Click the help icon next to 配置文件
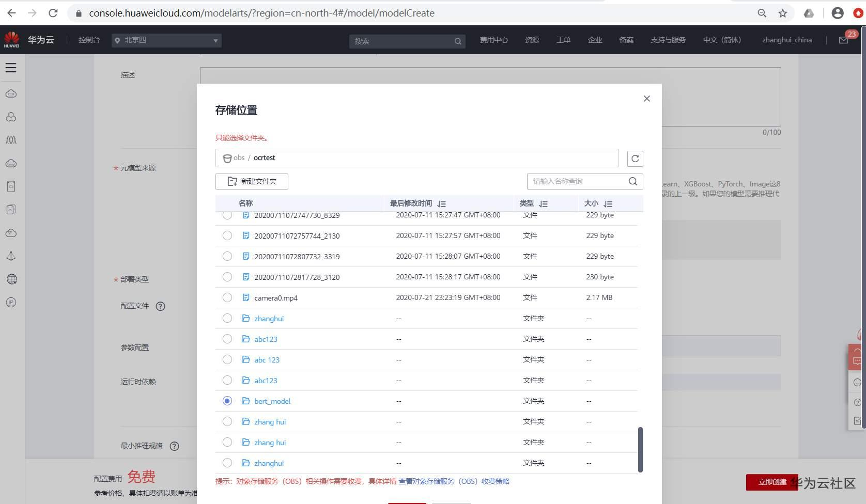This screenshot has width=866, height=504. tap(161, 306)
